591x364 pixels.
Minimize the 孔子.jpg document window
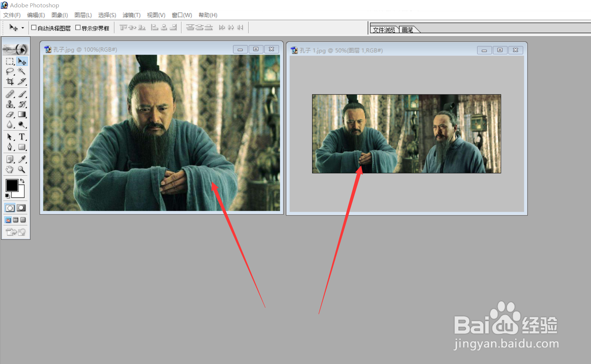coord(240,49)
